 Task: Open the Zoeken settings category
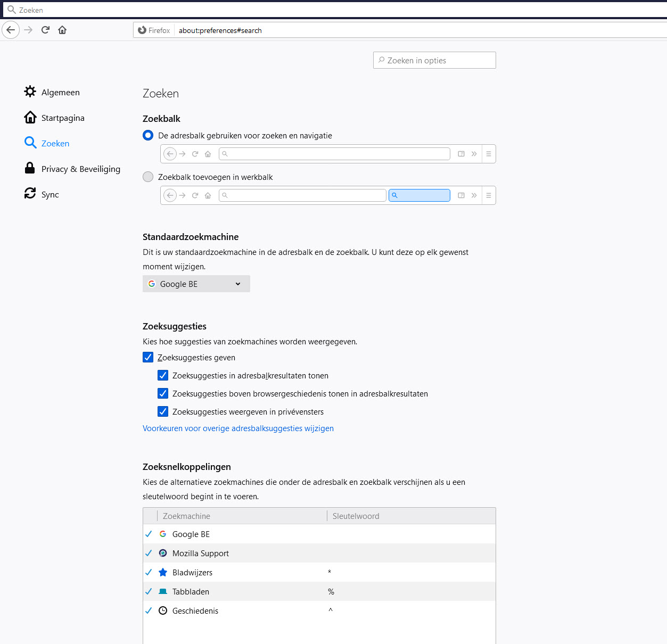tap(47, 143)
